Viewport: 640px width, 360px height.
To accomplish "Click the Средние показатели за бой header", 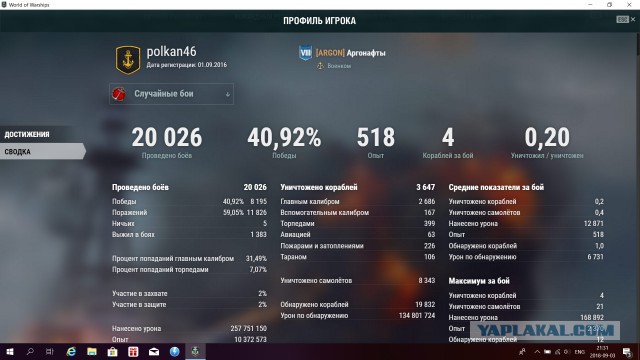I will coord(496,187).
